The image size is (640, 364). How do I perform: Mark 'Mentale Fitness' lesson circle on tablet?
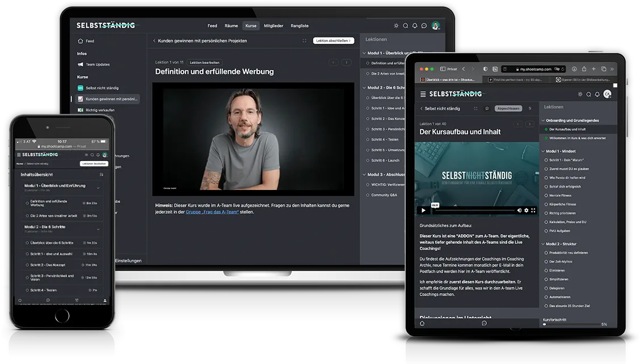coord(546,196)
